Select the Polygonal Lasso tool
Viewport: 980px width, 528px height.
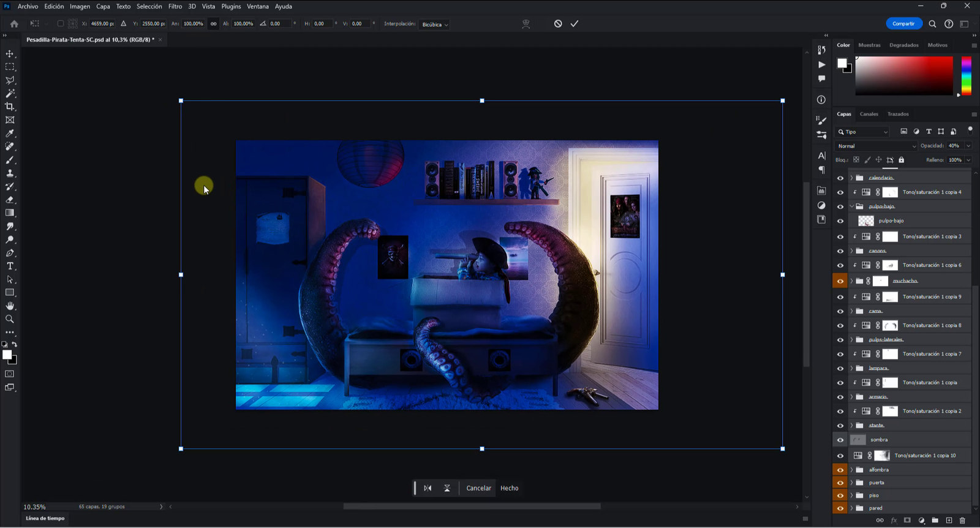[10, 80]
